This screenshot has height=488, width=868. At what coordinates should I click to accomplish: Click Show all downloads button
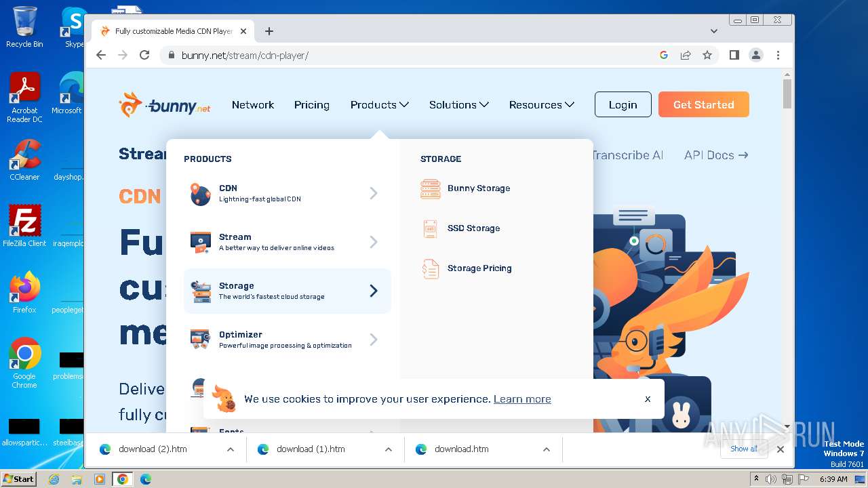tap(744, 449)
